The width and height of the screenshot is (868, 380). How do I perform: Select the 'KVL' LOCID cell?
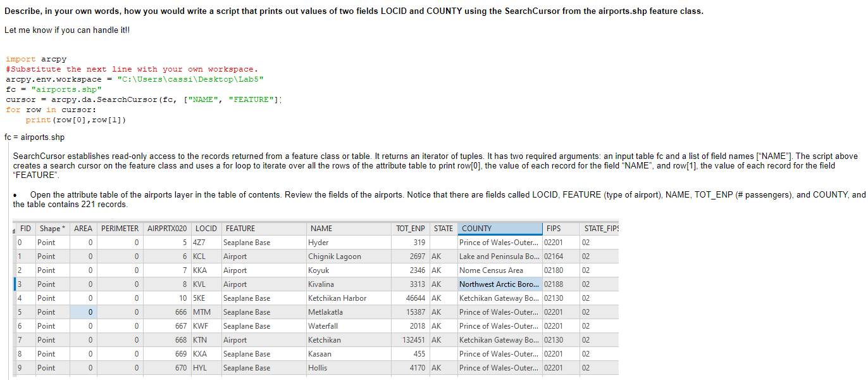click(206, 284)
